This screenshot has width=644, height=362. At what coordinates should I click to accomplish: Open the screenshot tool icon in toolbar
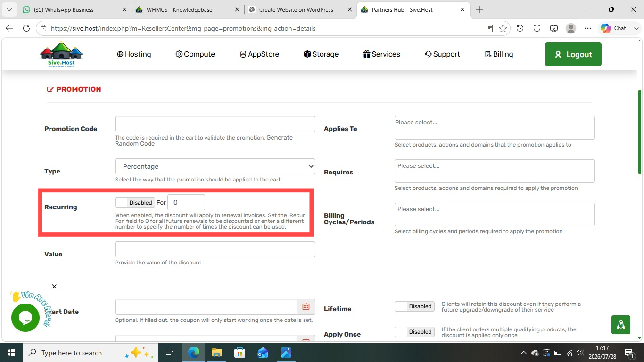pyautogui.click(x=554, y=28)
